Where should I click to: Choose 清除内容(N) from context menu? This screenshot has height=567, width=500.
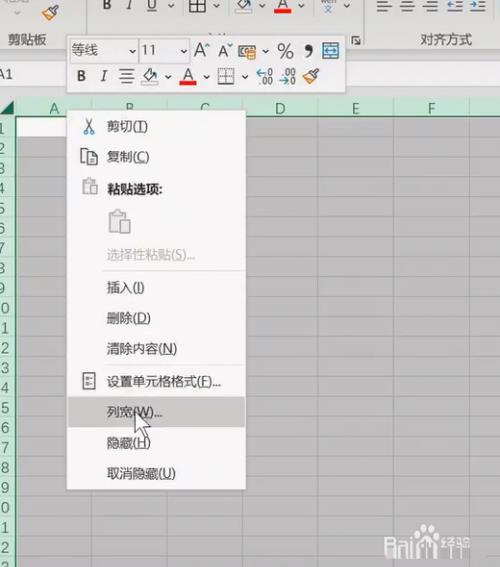[156, 349]
